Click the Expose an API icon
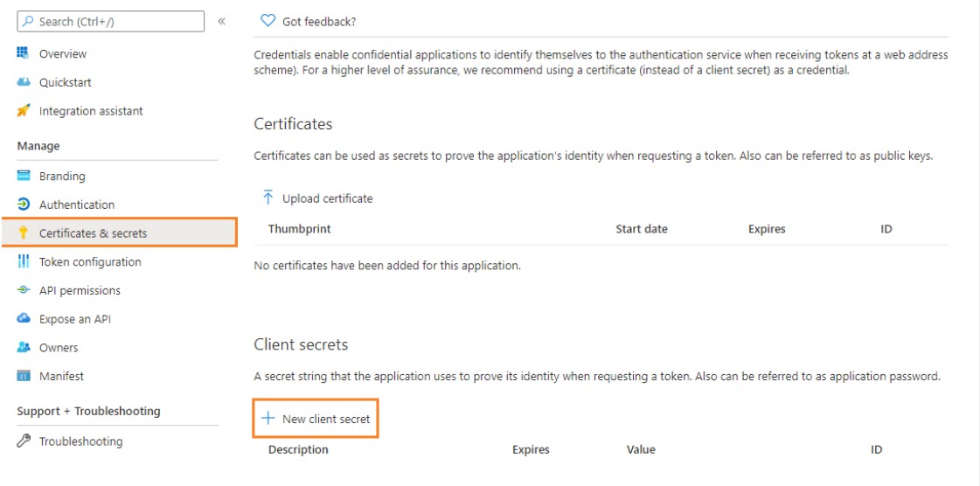The height and width of the screenshot is (486, 980). (x=24, y=319)
